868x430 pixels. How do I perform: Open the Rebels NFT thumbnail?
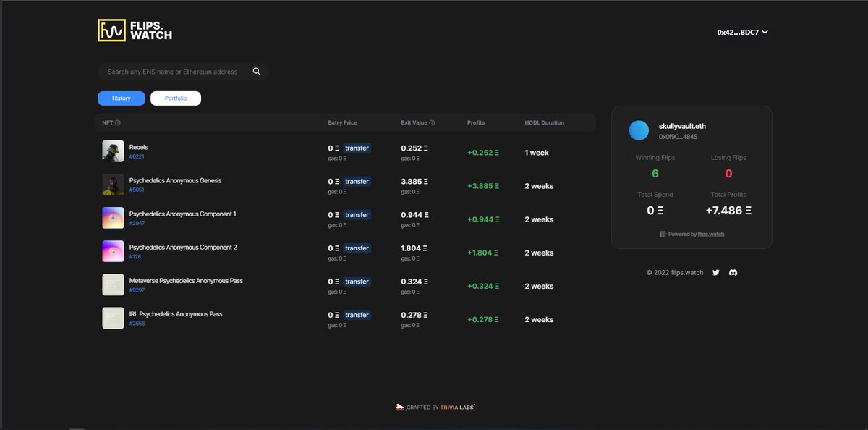point(113,151)
